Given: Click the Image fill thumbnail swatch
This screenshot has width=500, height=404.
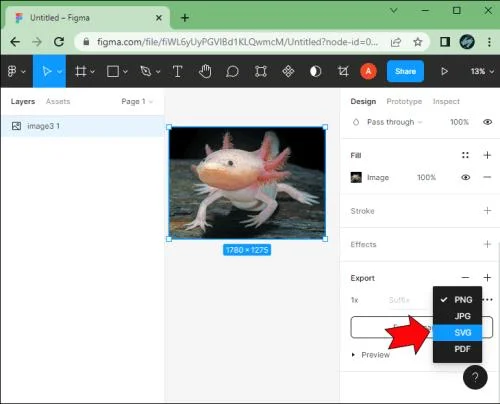Looking at the screenshot, I should tap(356, 177).
